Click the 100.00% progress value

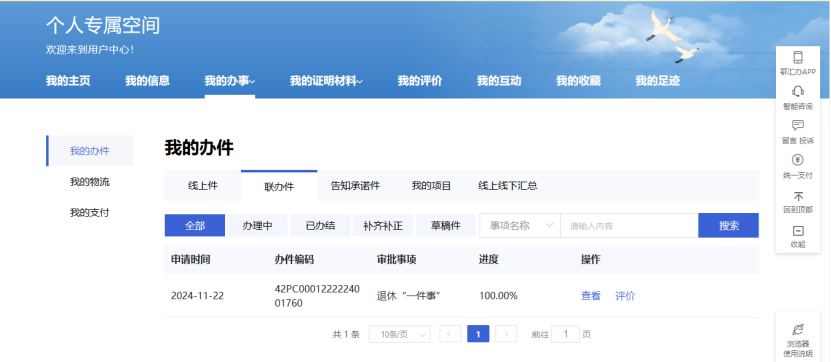click(x=498, y=296)
